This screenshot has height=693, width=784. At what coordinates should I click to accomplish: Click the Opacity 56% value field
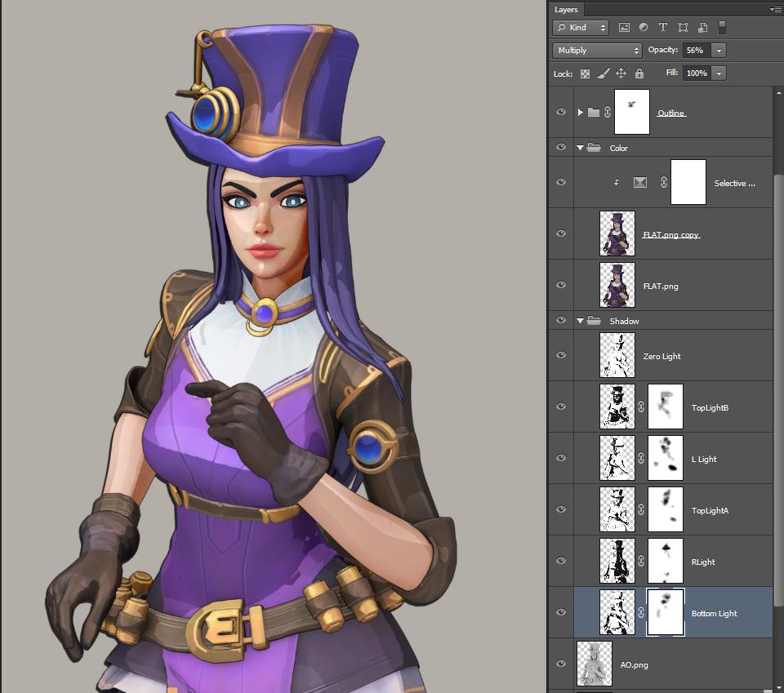click(697, 50)
